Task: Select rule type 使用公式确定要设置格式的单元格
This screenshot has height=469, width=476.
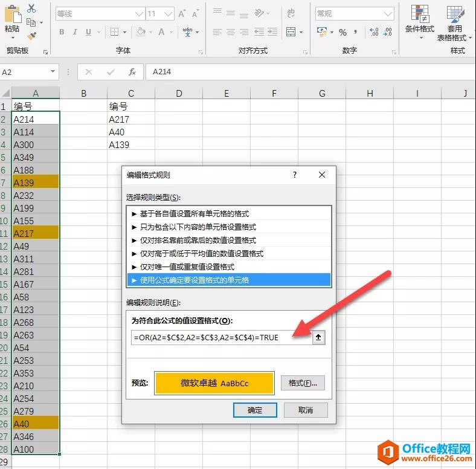Action: (229, 280)
